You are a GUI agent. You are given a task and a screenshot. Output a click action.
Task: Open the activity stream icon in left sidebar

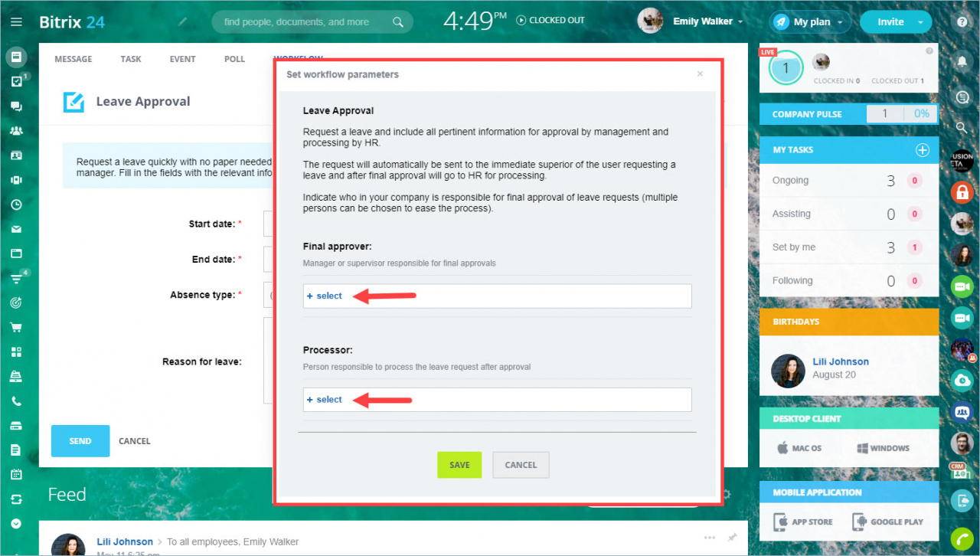pyautogui.click(x=16, y=57)
